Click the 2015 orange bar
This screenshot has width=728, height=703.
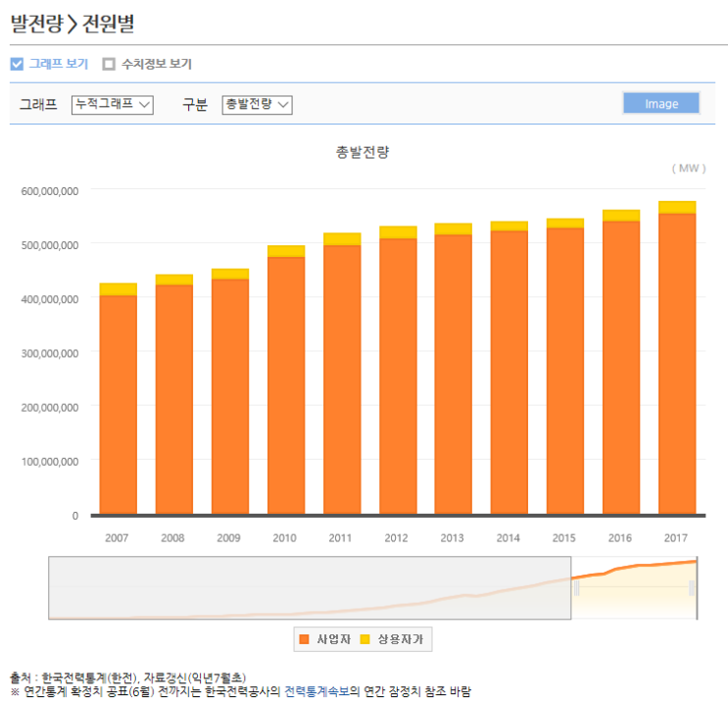(x=565, y=372)
